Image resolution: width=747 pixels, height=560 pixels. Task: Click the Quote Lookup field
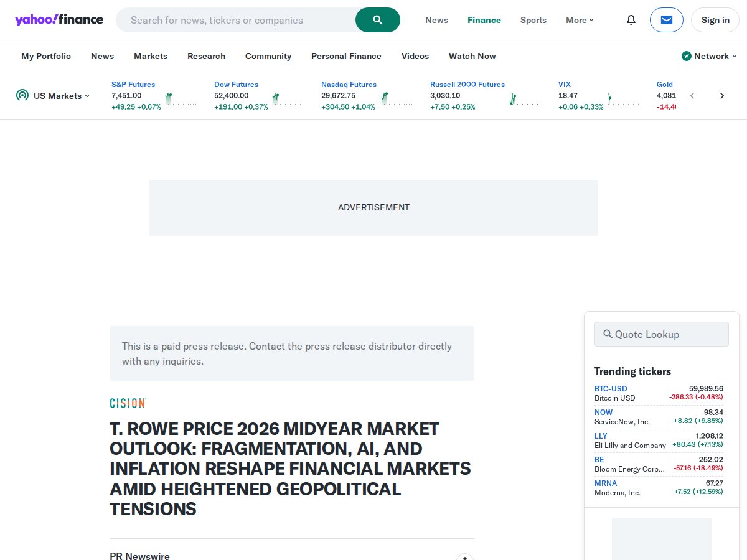pos(661,334)
